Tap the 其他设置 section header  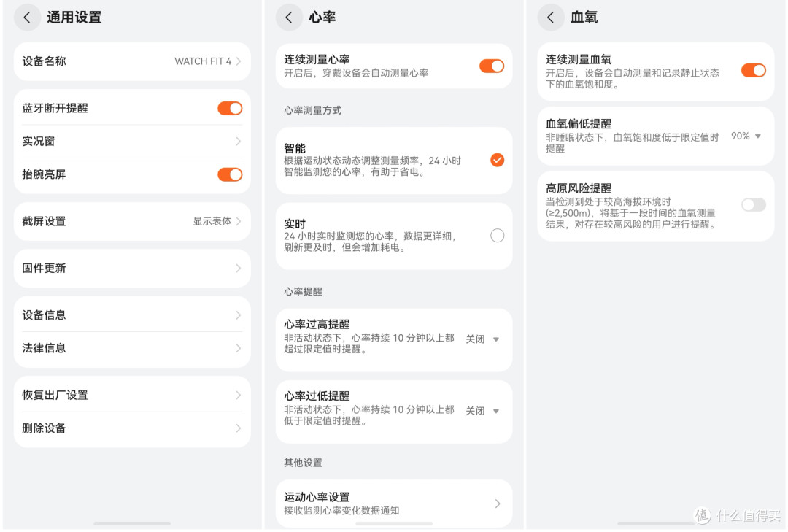point(303,463)
